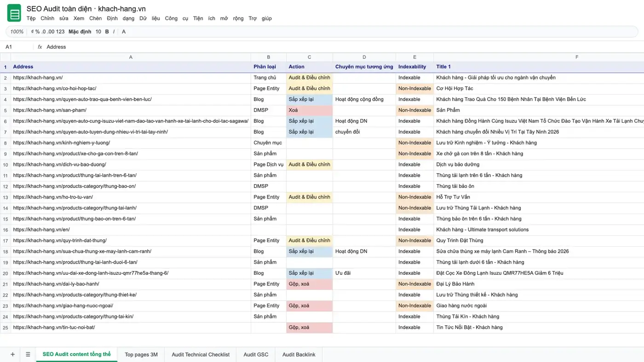Open the Dữ liệu menu
The width and height of the screenshot is (644, 362).
click(149, 18)
